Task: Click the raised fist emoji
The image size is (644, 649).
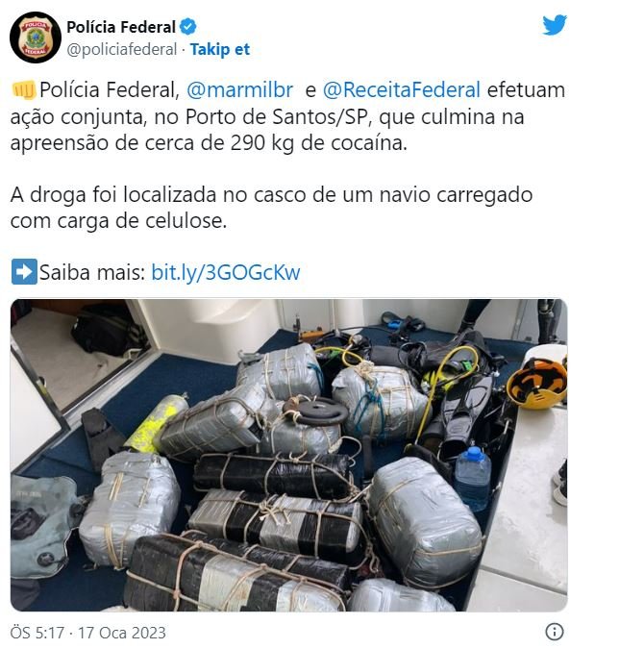Action: point(24,89)
